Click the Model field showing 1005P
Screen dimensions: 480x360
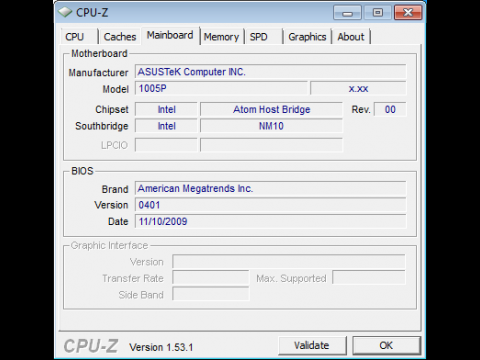(x=221, y=88)
